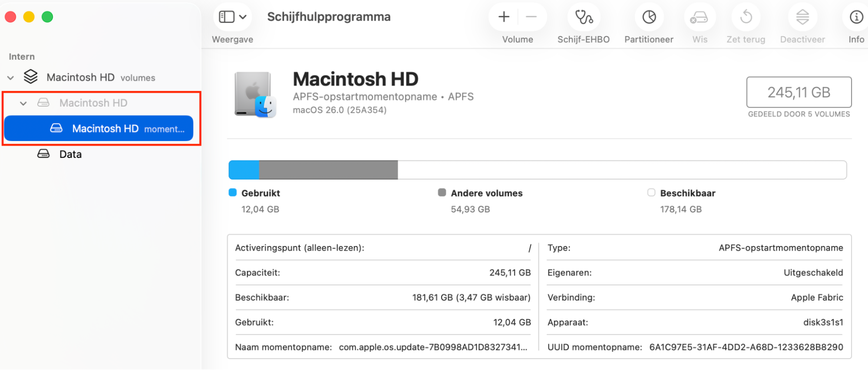The image size is (868, 370).
Task: Click the Type APFS-opstartmomentopname value
Action: (x=781, y=248)
